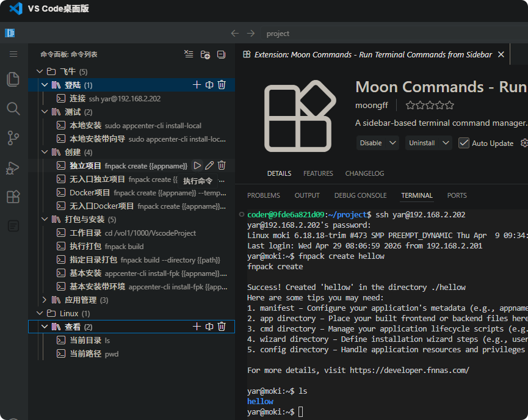Switch to the DETAILS tab
The height and width of the screenshot is (420, 528).
point(279,173)
